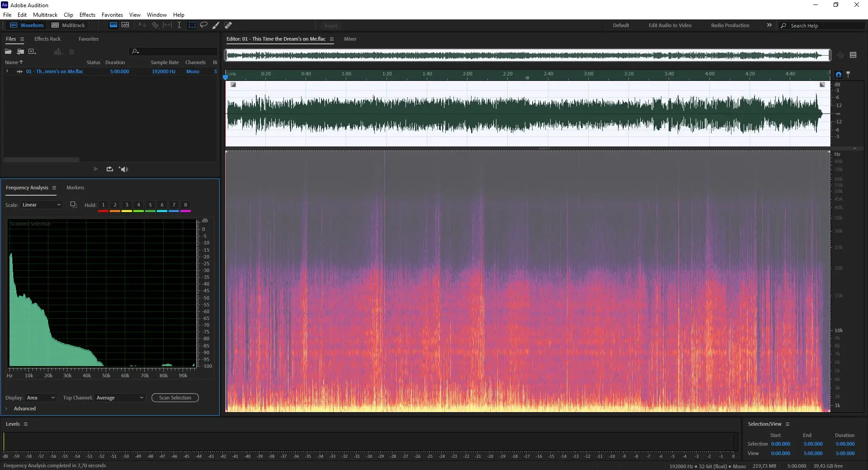Screen dimensions: 868x470
Task: Select the Lasso Selection tool
Action: [204, 25]
